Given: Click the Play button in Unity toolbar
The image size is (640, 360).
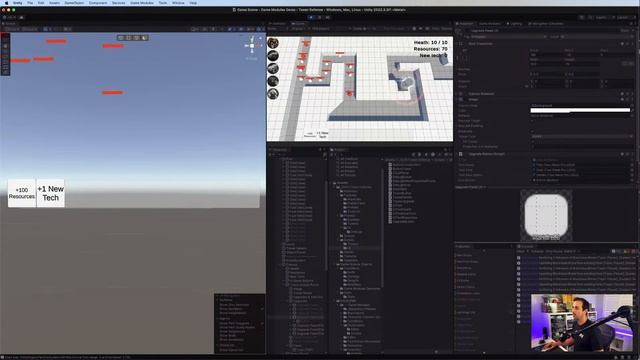Looking at the screenshot, I should (x=311, y=17).
